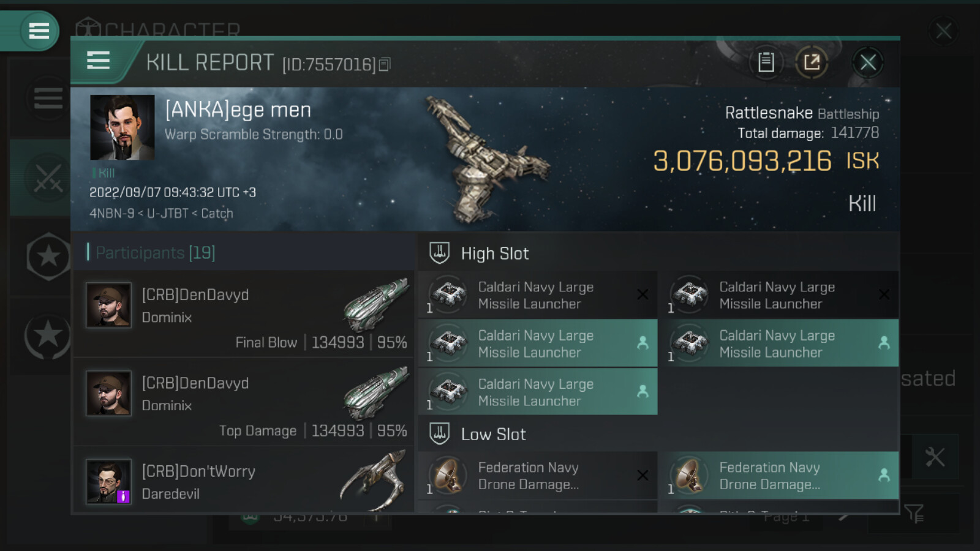Open the Participants [19] list header

156,252
